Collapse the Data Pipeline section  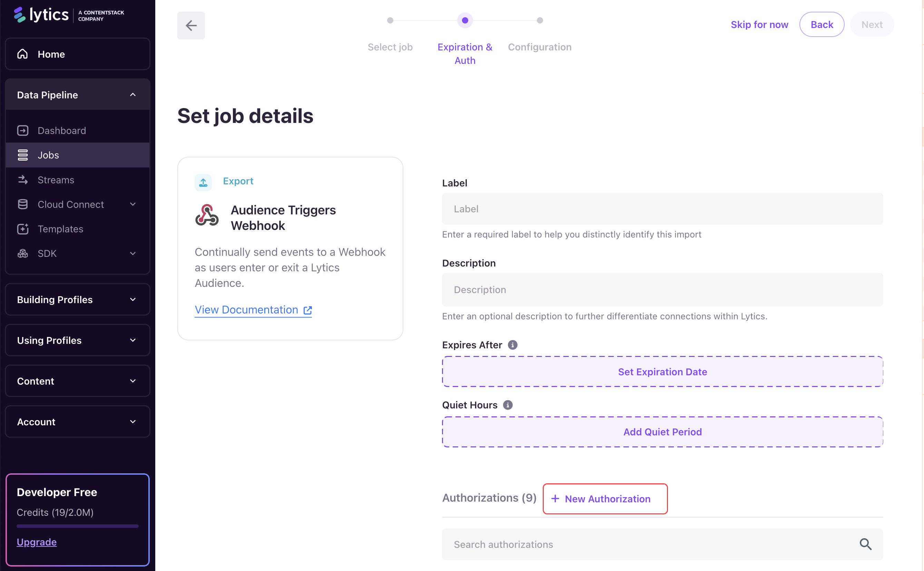click(x=132, y=95)
